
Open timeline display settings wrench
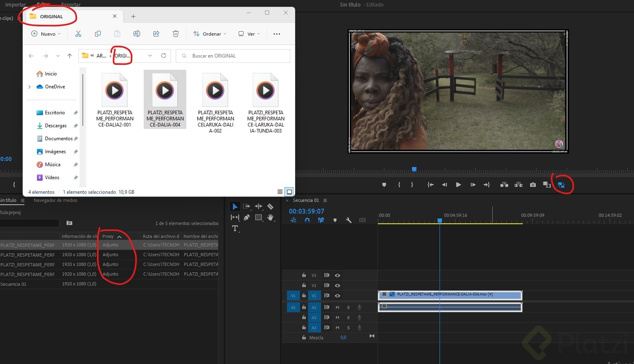click(x=348, y=220)
